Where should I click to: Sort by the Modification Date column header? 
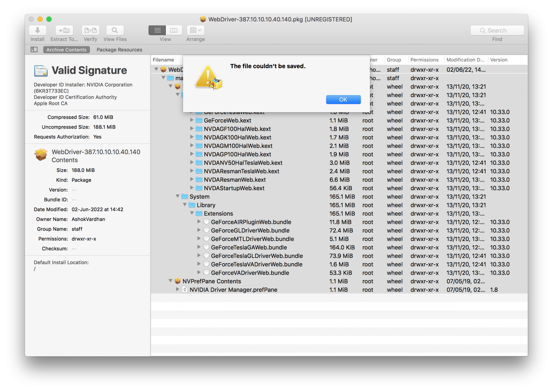coord(465,60)
